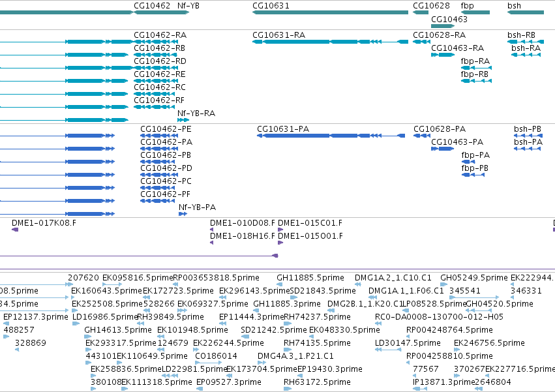Select the GH11885.3prime EST label
This screenshot has width=555, height=392.
[287, 304]
